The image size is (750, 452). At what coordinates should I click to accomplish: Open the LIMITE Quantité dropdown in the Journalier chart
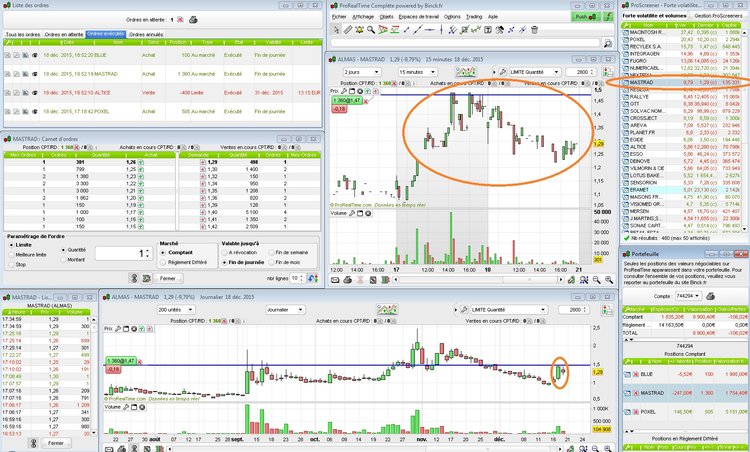pyautogui.click(x=508, y=310)
